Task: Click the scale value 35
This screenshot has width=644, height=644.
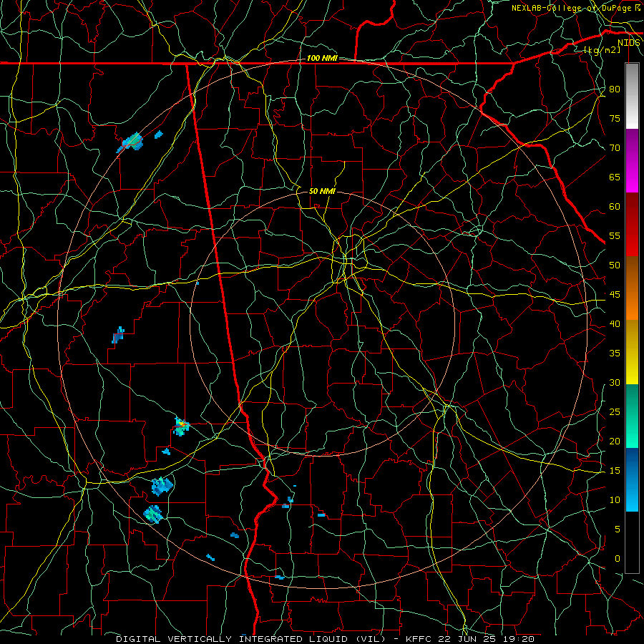Action: coord(615,353)
